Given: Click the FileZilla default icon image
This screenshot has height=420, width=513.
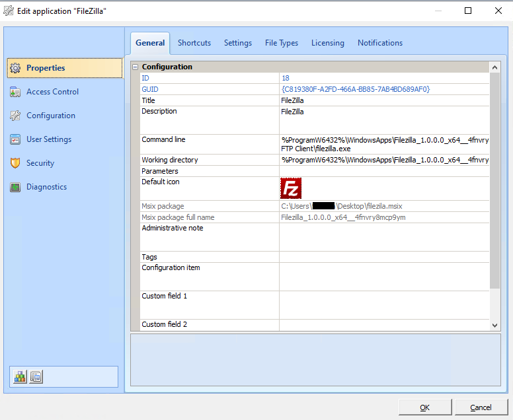Looking at the screenshot, I should (291, 188).
